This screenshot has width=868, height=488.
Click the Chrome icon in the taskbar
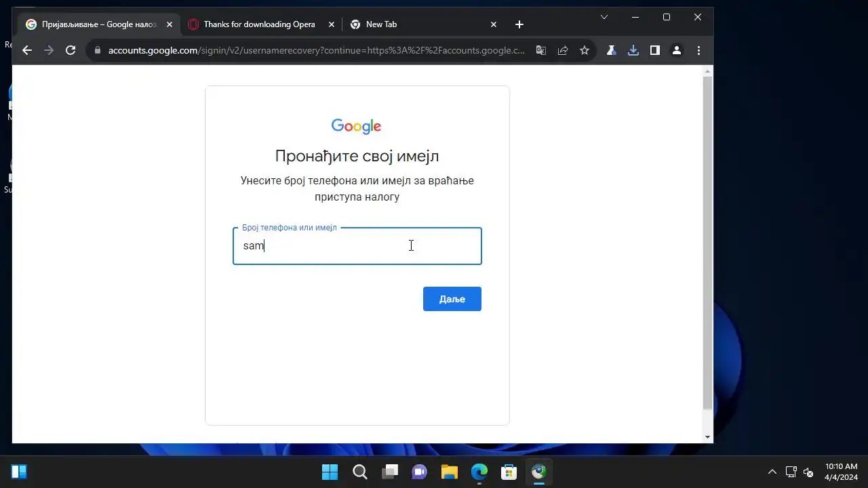[x=539, y=472]
